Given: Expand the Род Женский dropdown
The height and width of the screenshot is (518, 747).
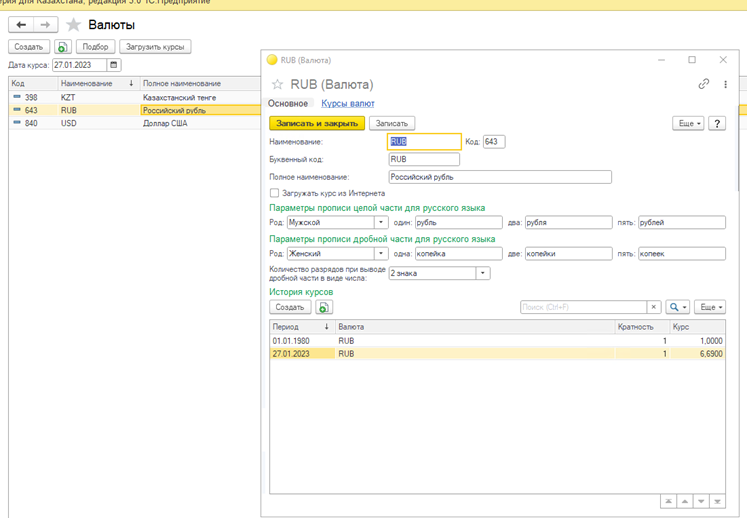Looking at the screenshot, I should [x=381, y=254].
